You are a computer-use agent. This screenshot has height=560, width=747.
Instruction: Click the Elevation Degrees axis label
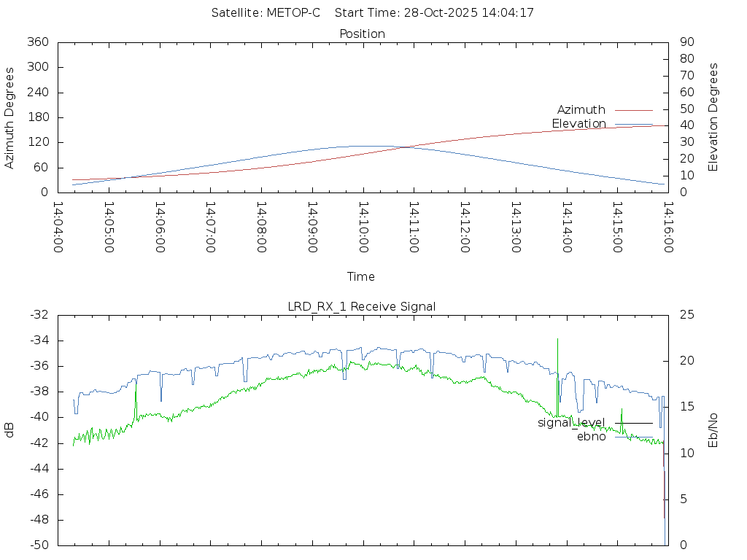pos(713,117)
